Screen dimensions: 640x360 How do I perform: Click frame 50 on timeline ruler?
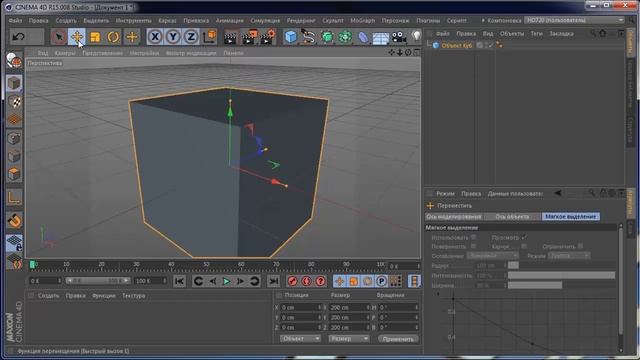[206, 265]
